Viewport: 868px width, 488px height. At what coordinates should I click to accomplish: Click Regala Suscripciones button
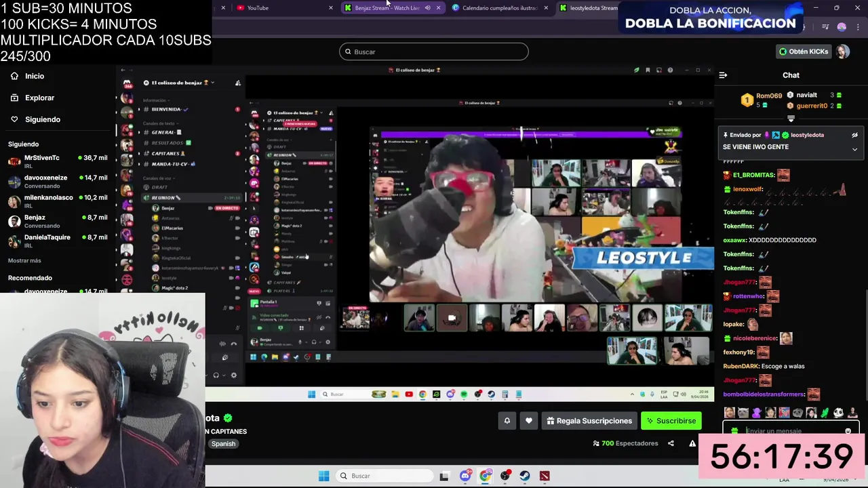tap(589, 421)
